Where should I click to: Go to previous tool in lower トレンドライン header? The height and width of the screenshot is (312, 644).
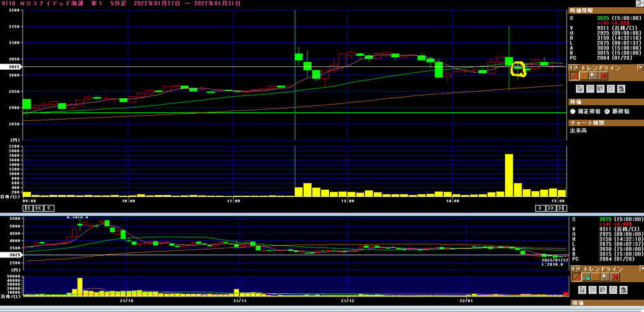coord(574,269)
